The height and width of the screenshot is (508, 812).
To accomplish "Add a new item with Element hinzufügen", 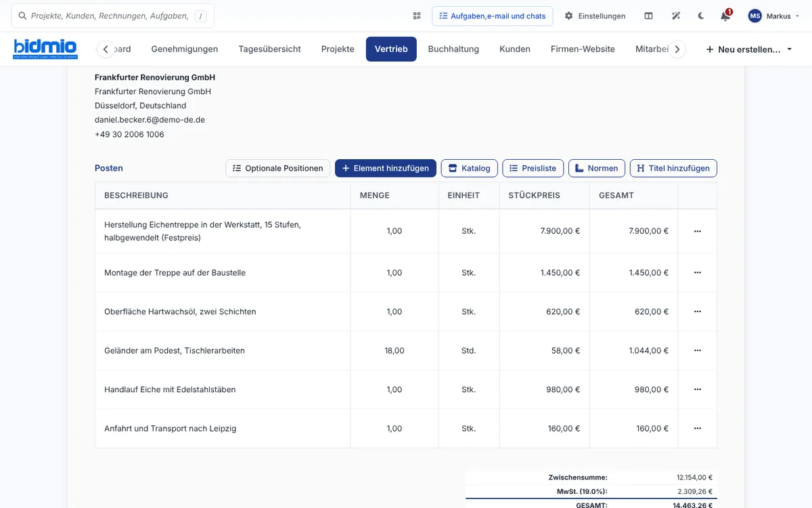I will pos(386,168).
